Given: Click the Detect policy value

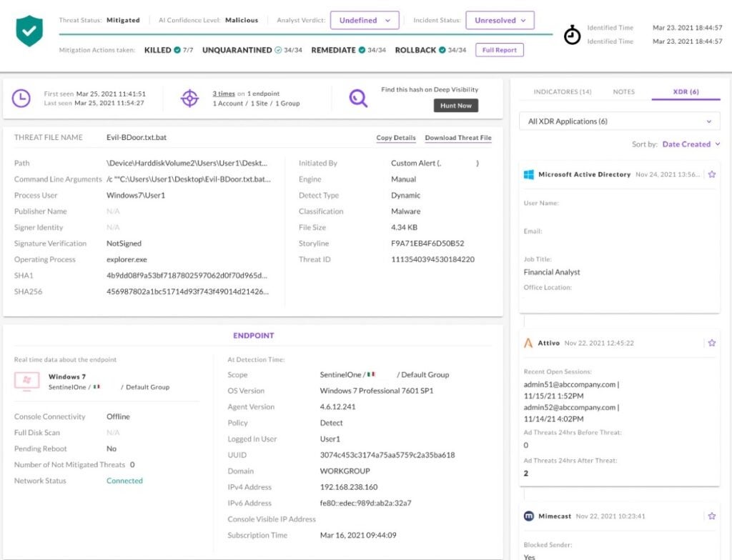Looking at the screenshot, I should pos(332,424).
